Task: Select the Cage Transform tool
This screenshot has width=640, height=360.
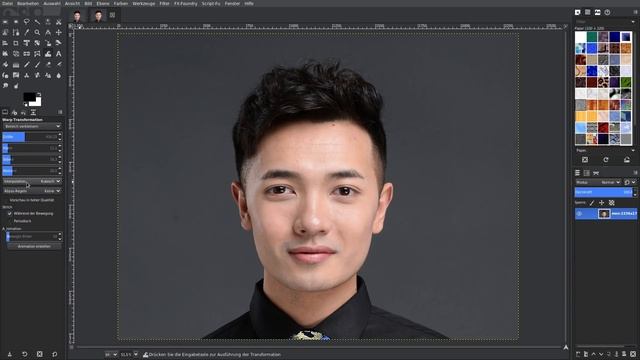Action: (x=37, y=53)
